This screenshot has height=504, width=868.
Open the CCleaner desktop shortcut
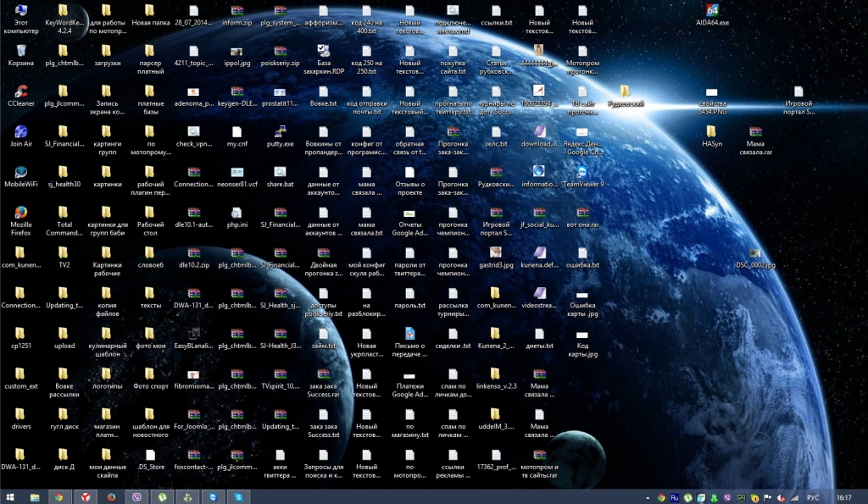(x=20, y=92)
